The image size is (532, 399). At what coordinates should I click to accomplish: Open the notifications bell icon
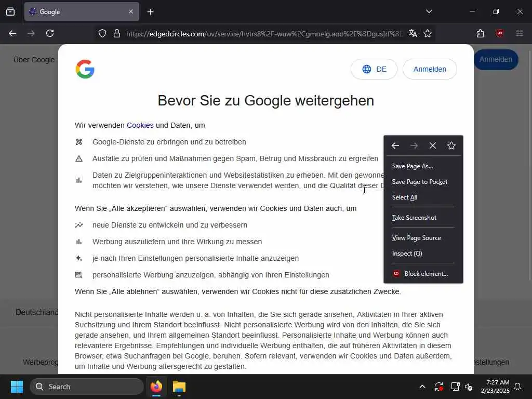(518, 387)
